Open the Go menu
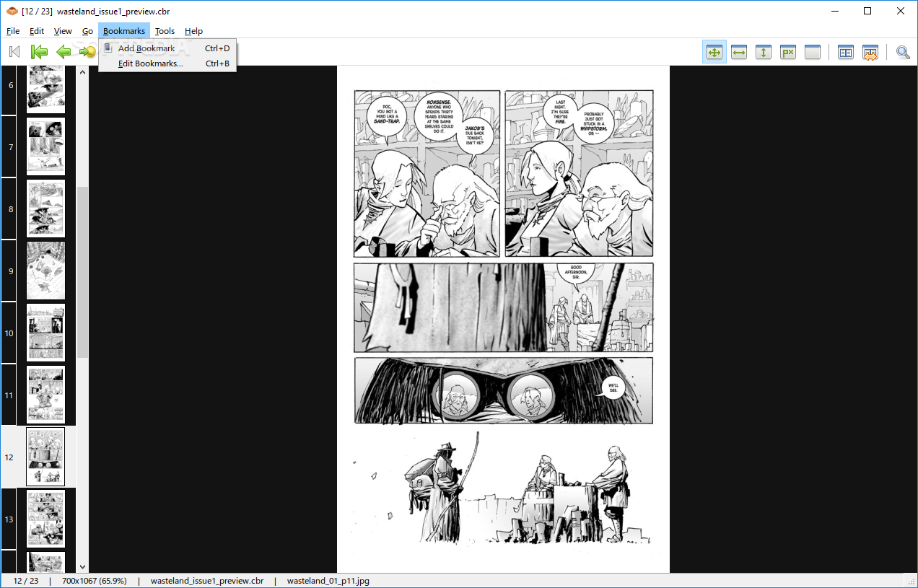 [87, 31]
